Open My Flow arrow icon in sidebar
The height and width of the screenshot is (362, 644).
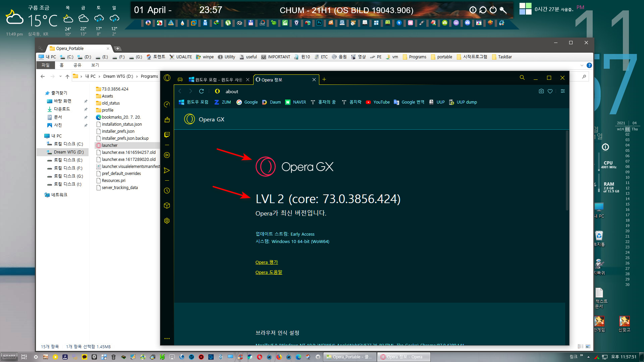pyautogui.click(x=167, y=171)
